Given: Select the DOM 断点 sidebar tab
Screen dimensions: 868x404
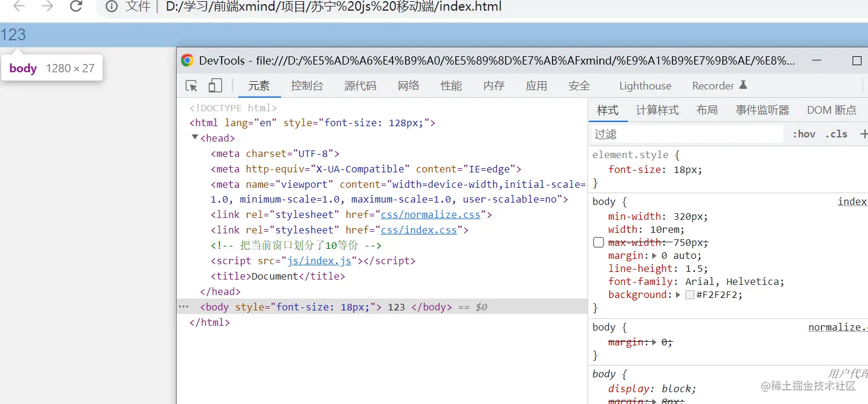Looking at the screenshot, I should coord(832,110).
